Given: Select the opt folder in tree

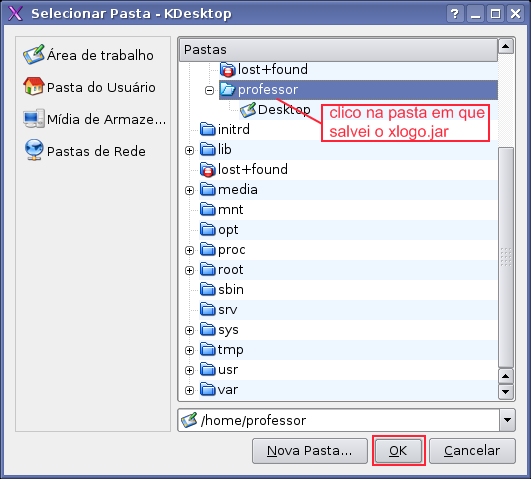Looking at the screenshot, I should 219,230.
